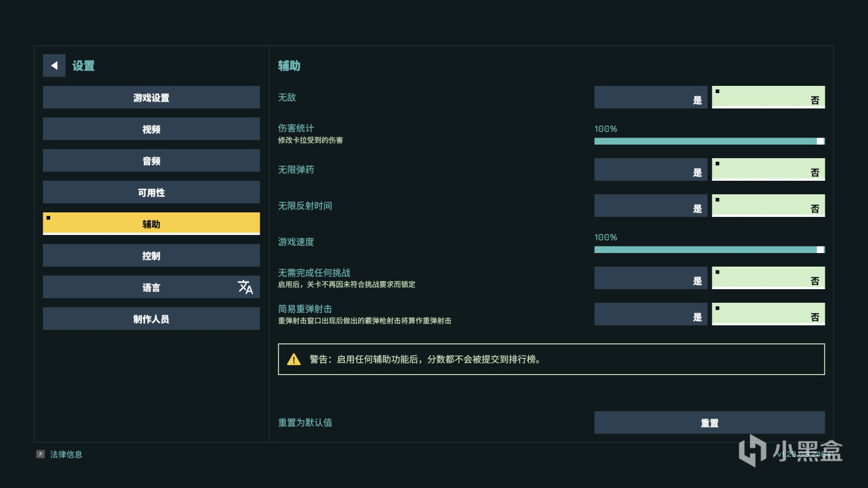The image size is (868, 488).
Task: Open the 制作人员 credits menu
Action: tap(151, 319)
